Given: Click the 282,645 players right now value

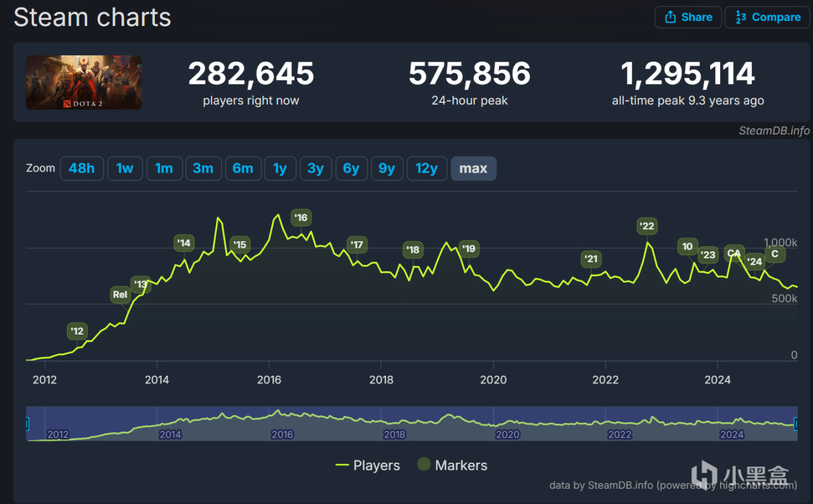Looking at the screenshot, I should click(x=251, y=74).
